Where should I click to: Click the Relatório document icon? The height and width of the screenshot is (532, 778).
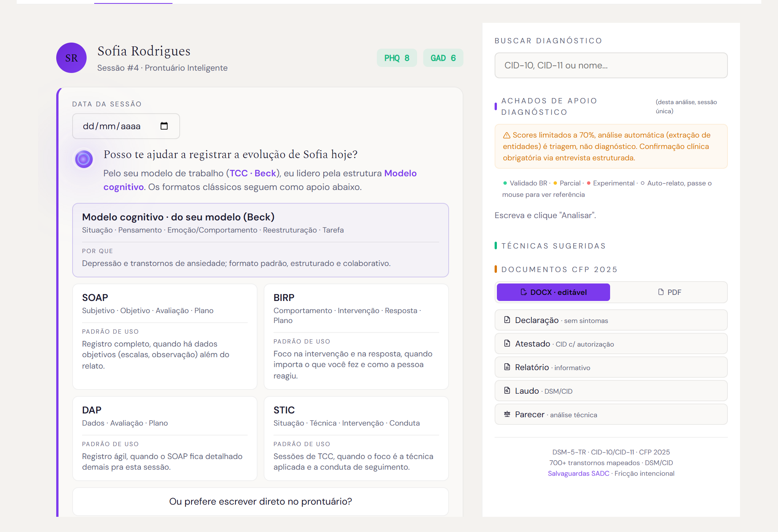tap(507, 367)
